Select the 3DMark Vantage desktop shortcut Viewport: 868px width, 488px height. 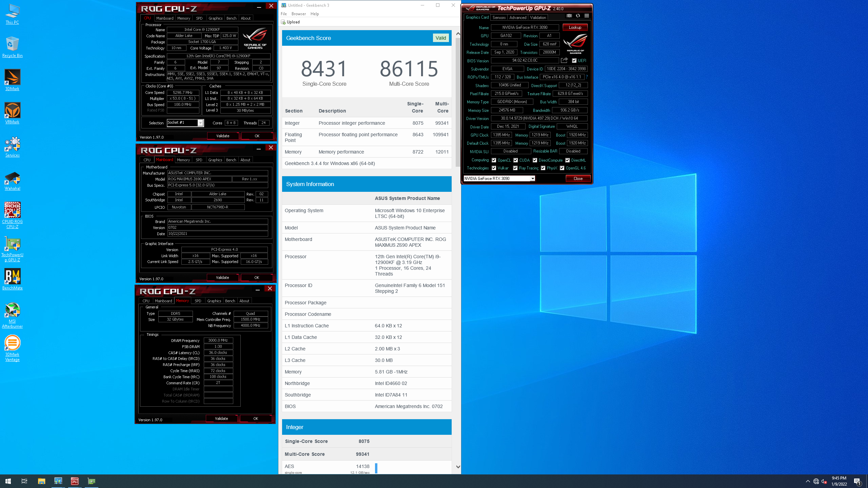click(x=12, y=348)
